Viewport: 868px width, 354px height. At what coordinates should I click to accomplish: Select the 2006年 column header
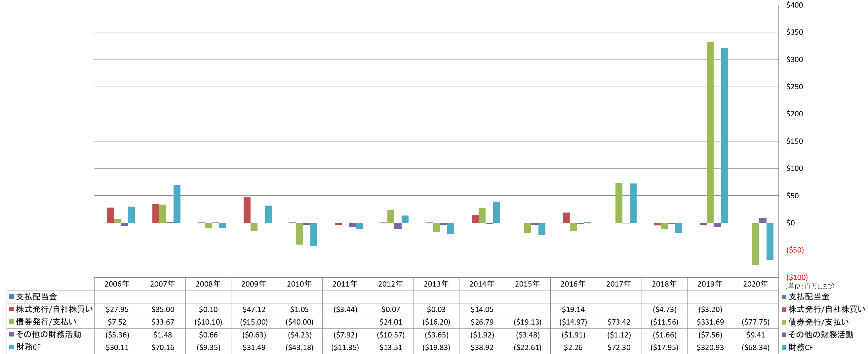117,284
